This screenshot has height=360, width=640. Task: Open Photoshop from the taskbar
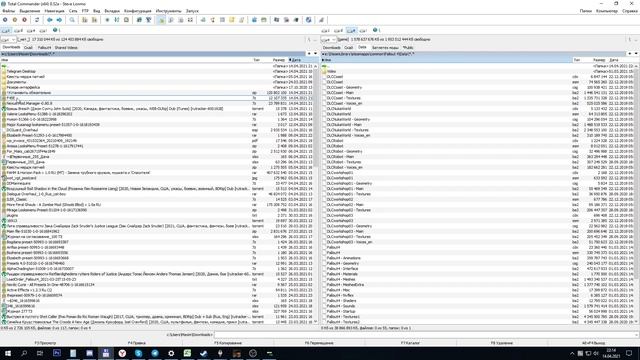click(57, 353)
